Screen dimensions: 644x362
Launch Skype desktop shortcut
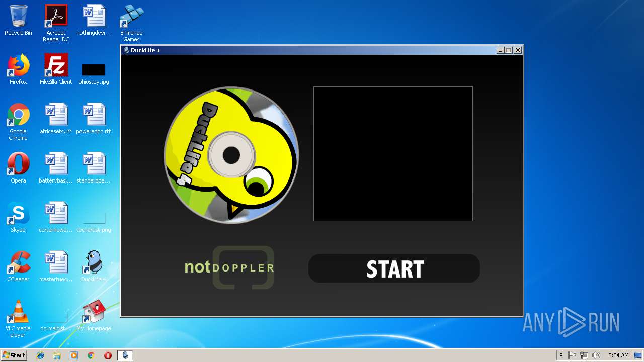pyautogui.click(x=18, y=217)
